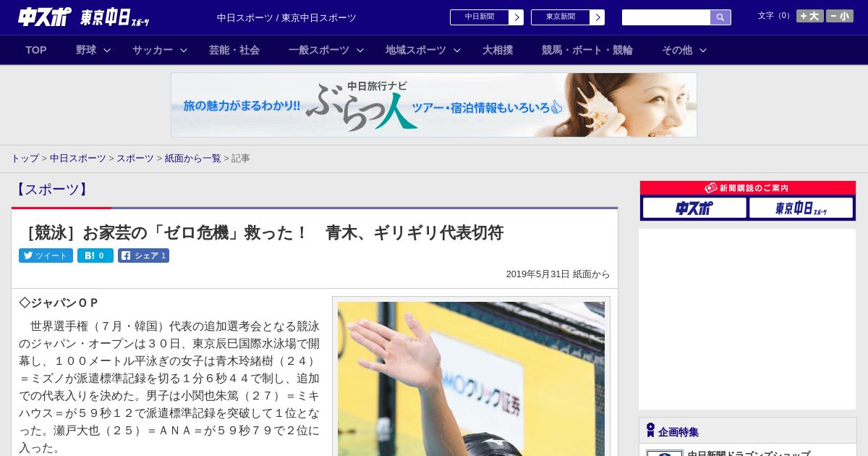Open 地域スポーツ menu item
Image resolution: width=868 pixels, height=456 pixels.
[416, 50]
